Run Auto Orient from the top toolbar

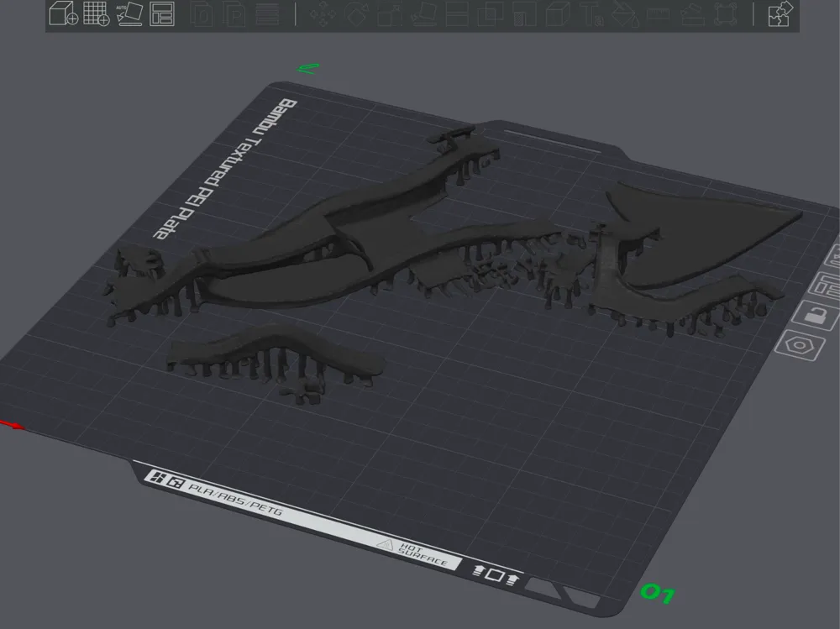coord(129,13)
